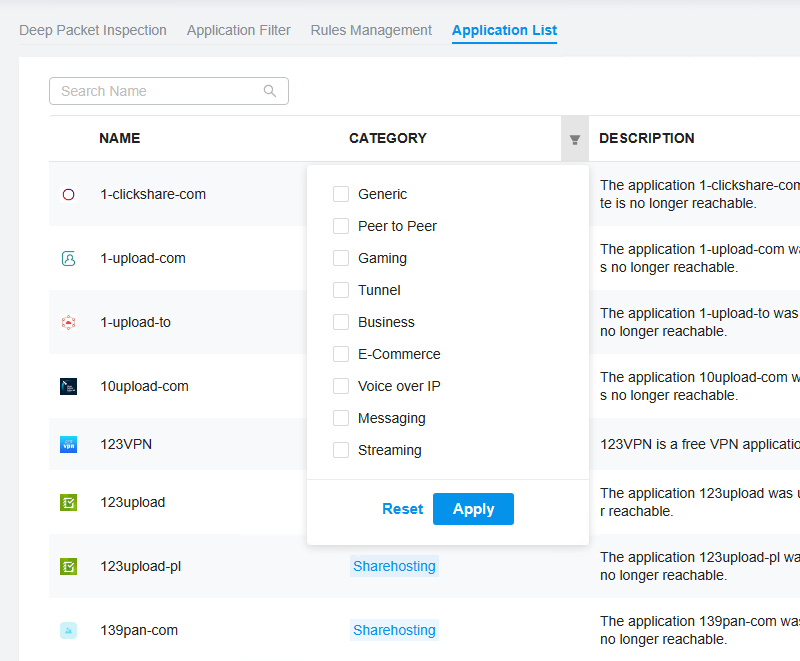Reset the category filter selection
This screenshot has height=661, width=800.
point(402,509)
